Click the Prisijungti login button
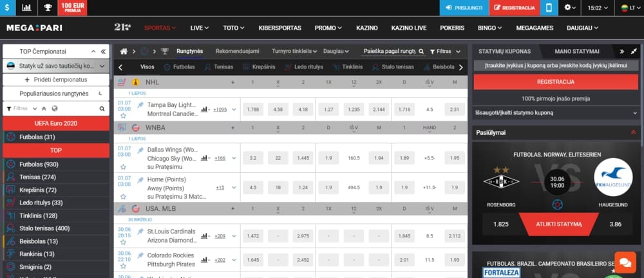This screenshot has height=278, width=644. pos(464,7)
